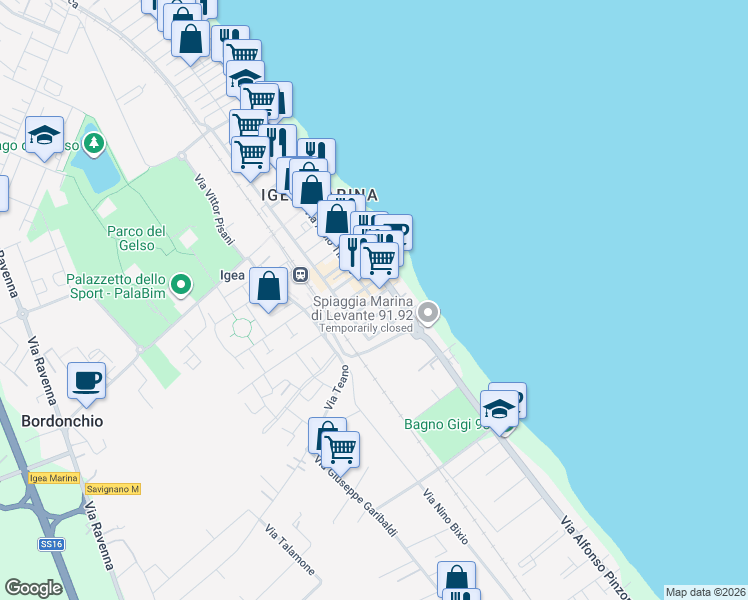Select the Bagno Gigi place label
The height and width of the screenshot is (600, 748).
446,424
